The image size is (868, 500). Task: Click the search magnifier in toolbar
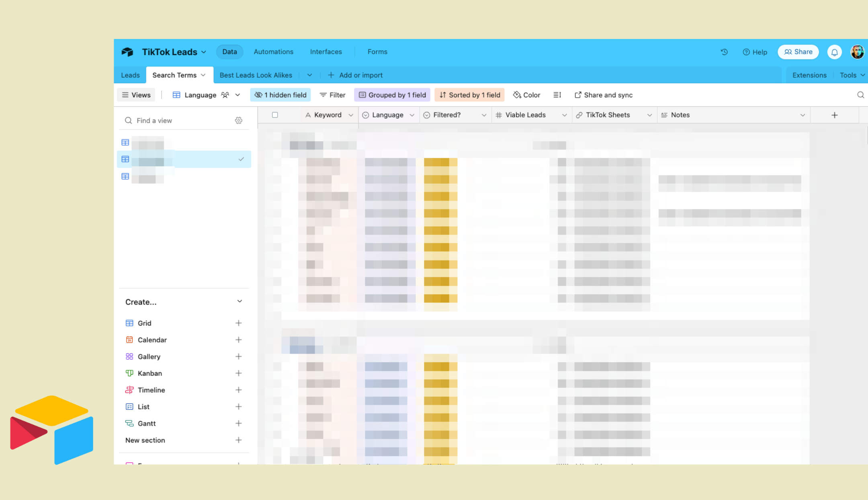[860, 95]
